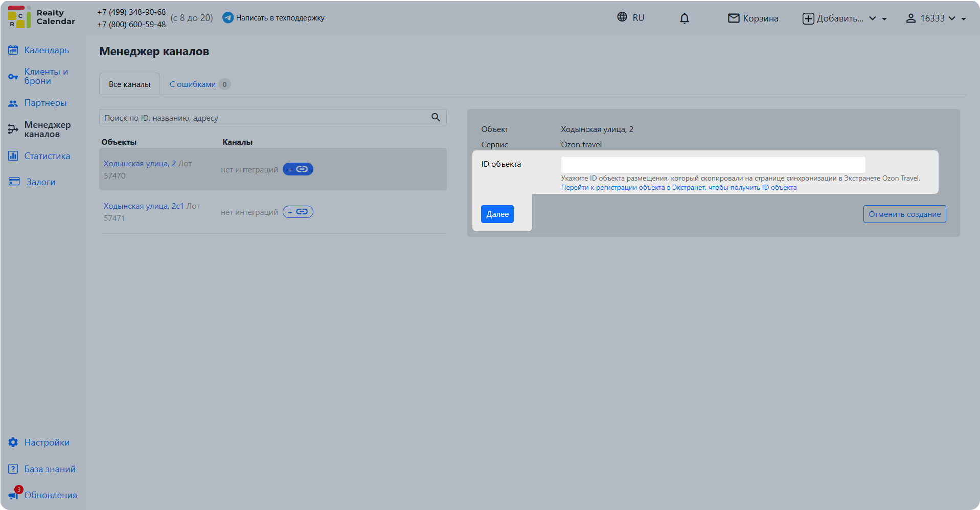The image size is (980, 510).
Task: Open the notifications bell
Action: (x=684, y=18)
